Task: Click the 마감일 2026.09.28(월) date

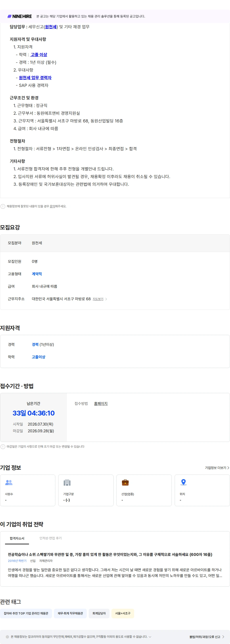Action: click(41, 431)
